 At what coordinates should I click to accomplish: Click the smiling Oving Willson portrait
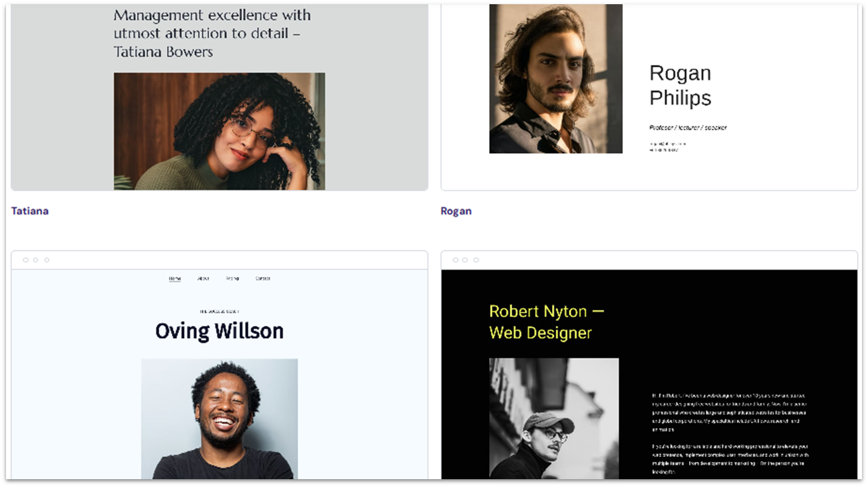tap(219, 419)
